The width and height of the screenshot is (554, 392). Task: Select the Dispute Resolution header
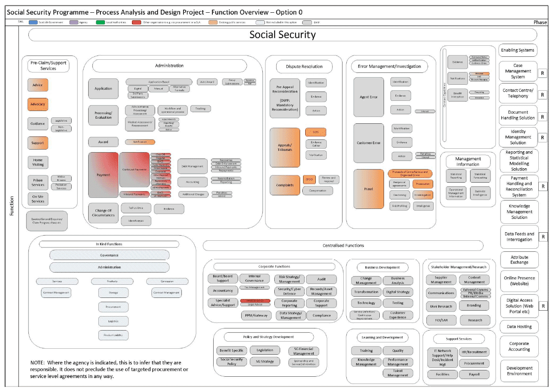(x=304, y=67)
